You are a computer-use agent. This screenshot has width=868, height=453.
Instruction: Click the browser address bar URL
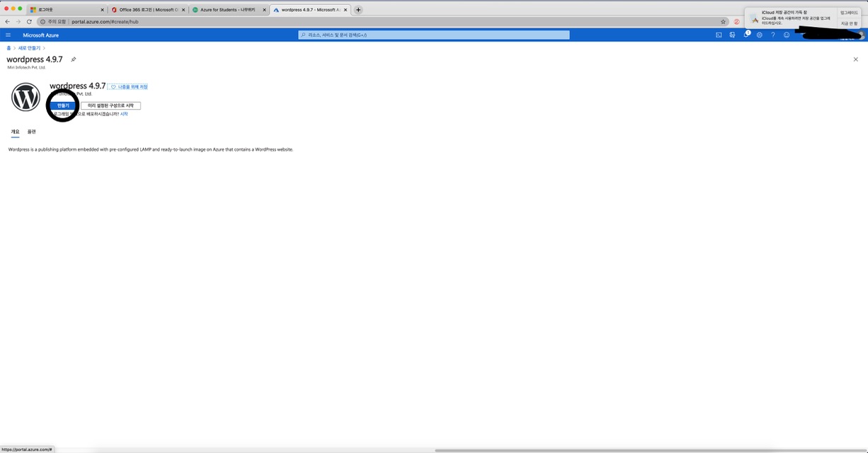[105, 22]
